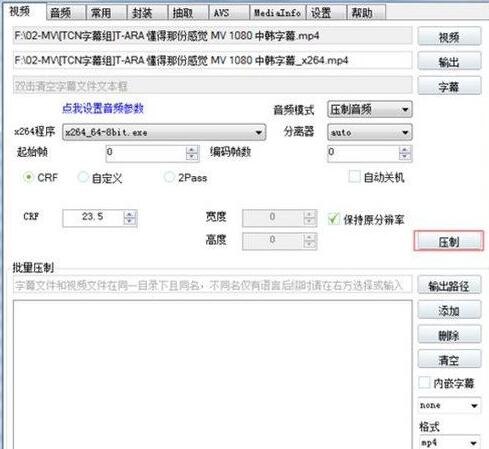The height and width of the screenshot is (449, 489).
Task: Click the x264程序 label
Action: [34, 132]
